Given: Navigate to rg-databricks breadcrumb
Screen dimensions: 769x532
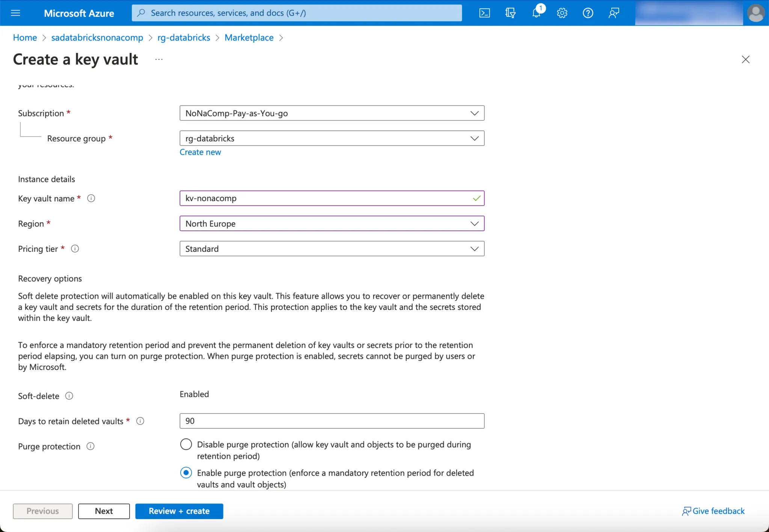Looking at the screenshot, I should [x=184, y=38].
